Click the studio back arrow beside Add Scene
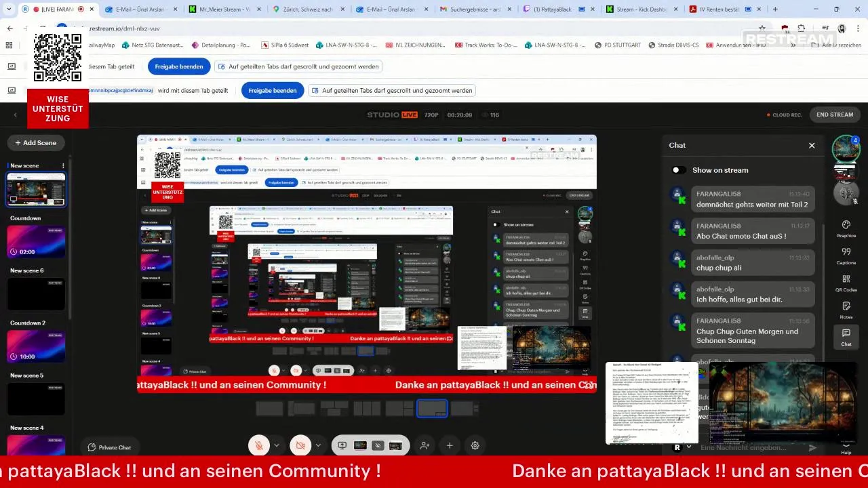This screenshot has width=868, height=488. point(15,115)
